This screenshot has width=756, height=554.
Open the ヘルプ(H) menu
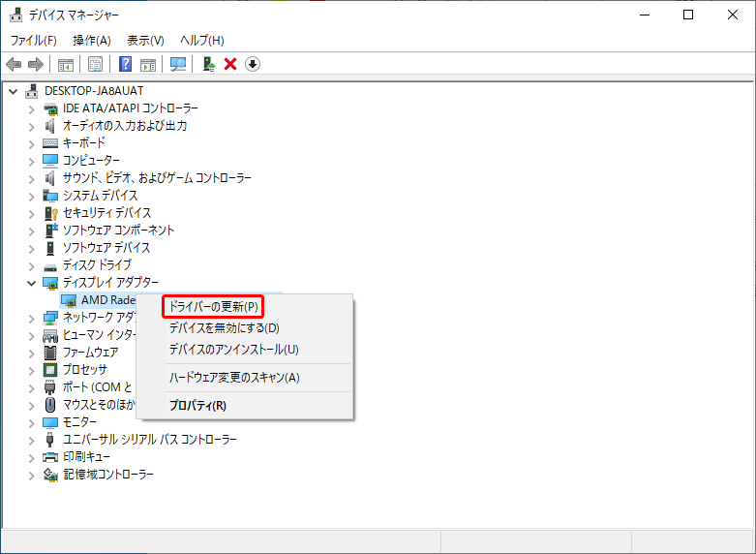pyautogui.click(x=202, y=41)
